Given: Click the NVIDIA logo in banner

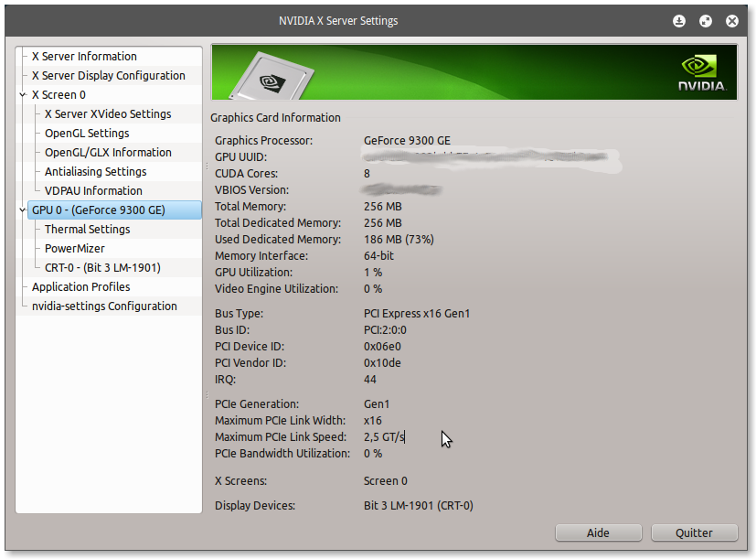Looking at the screenshot, I should (702, 73).
